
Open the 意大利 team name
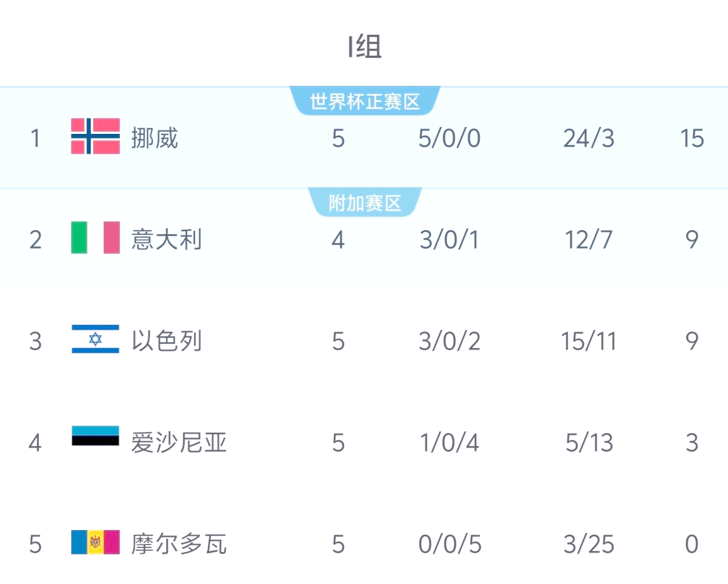(166, 240)
